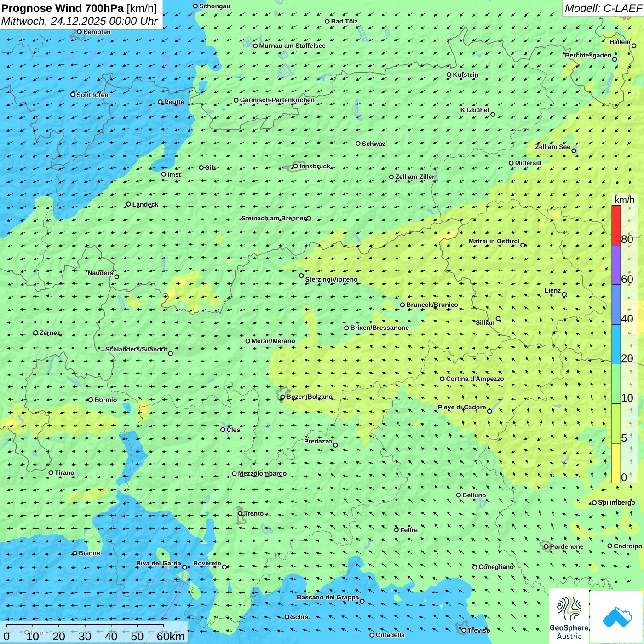The width and height of the screenshot is (644, 644).
Task: Click the Belluno city label
Action: tap(474, 495)
